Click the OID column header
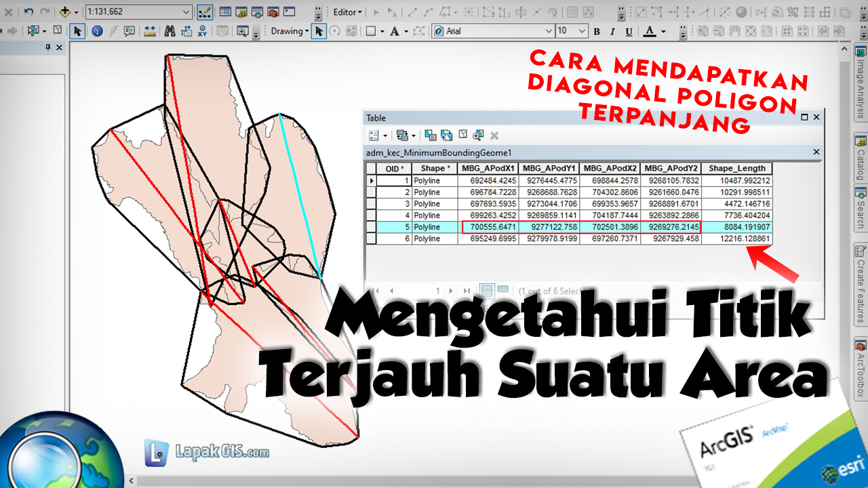 tap(394, 169)
